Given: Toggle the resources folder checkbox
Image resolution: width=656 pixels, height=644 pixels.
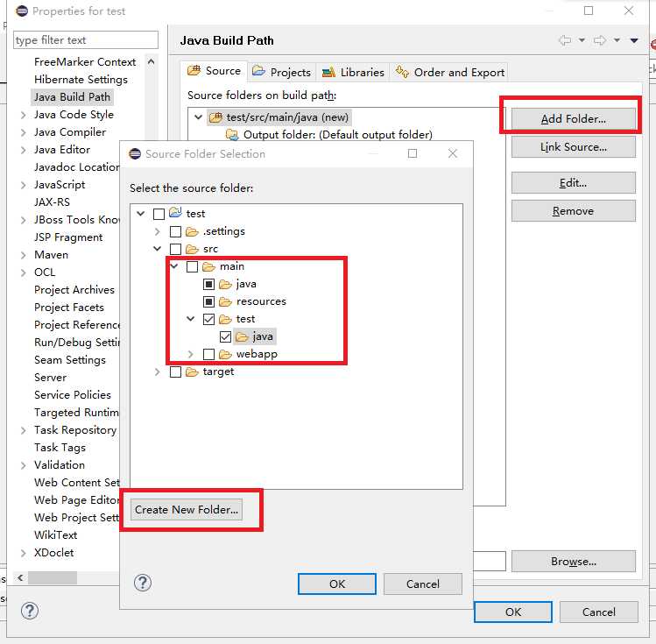Looking at the screenshot, I should pyautogui.click(x=208, y=301).
